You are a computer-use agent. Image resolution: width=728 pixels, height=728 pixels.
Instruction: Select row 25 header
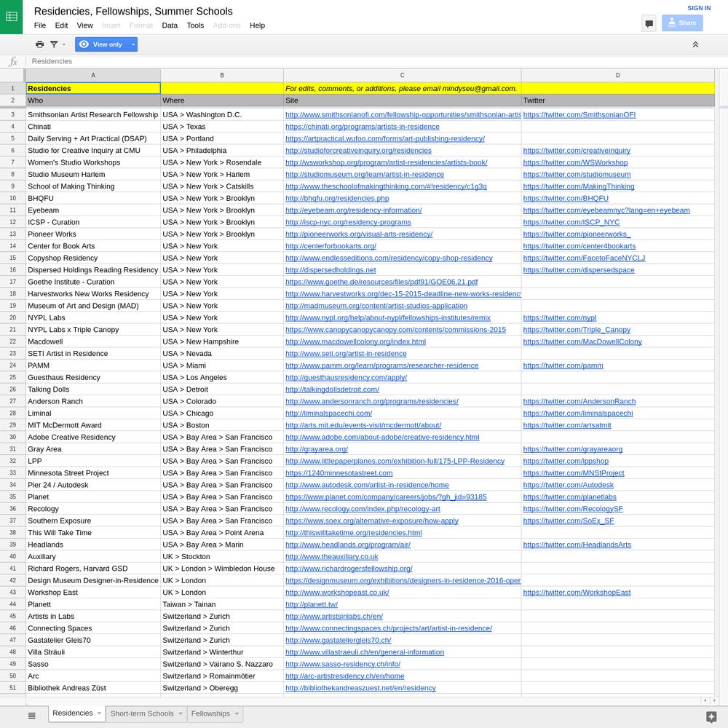[12, 377]
